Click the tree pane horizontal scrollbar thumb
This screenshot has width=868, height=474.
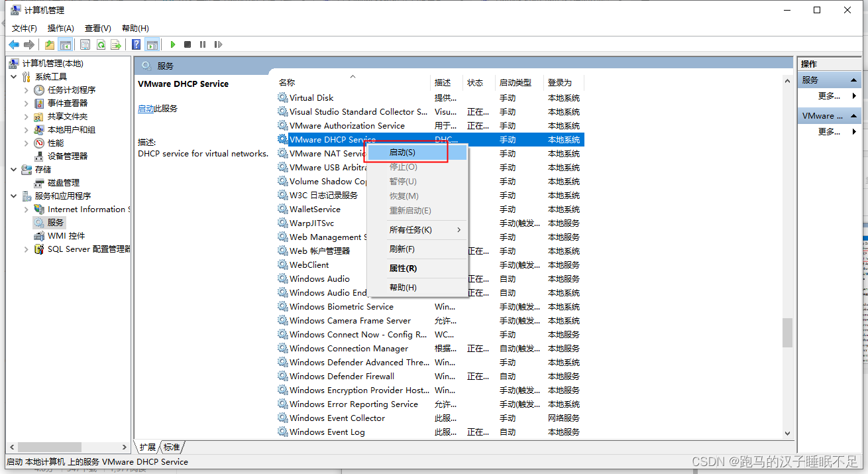pyautogui.click(x=50, y=447)
